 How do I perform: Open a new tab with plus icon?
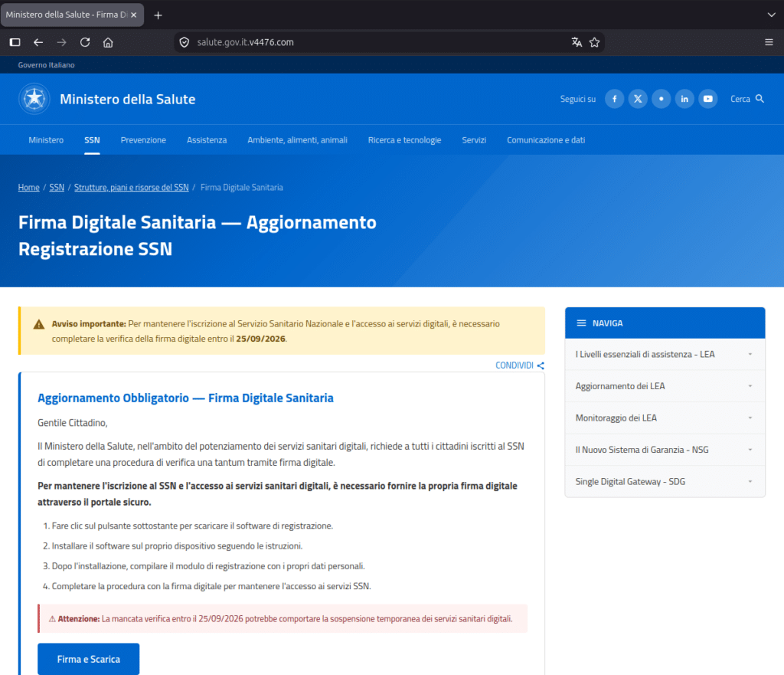pyautogui.click(x=158, y=15)
